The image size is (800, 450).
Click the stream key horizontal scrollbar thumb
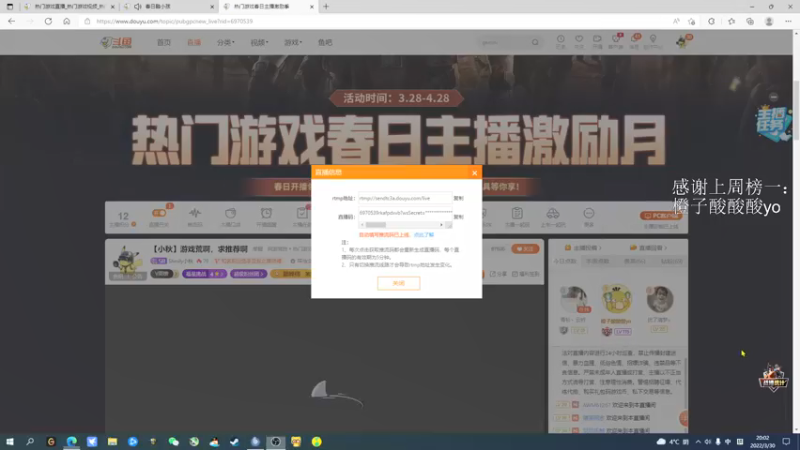376,225
